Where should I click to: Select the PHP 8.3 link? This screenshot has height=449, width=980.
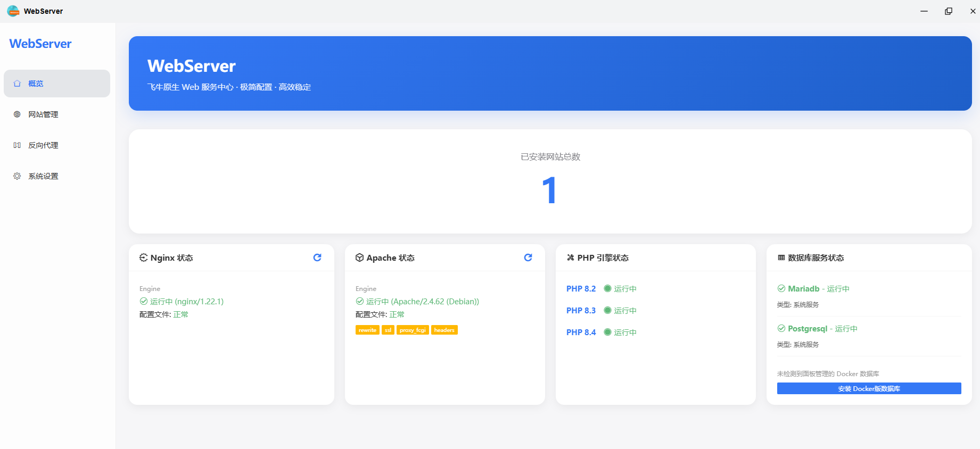(x=581, y=310)
